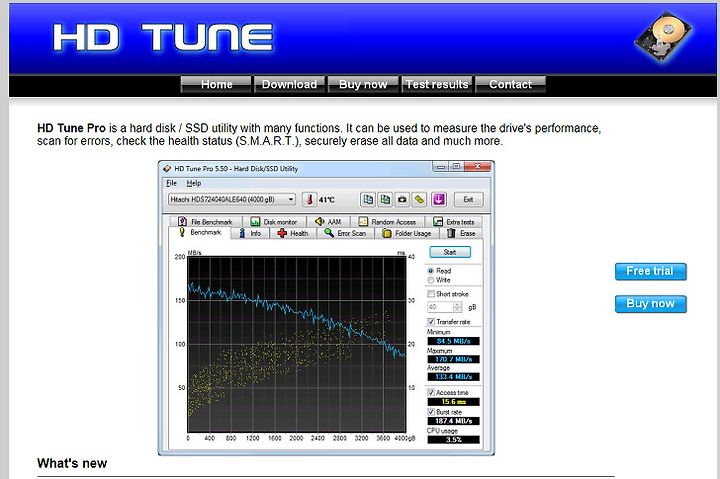This screenshot has height=479, width=720.
Task: Open the Health tab
Action: point(293,233)
